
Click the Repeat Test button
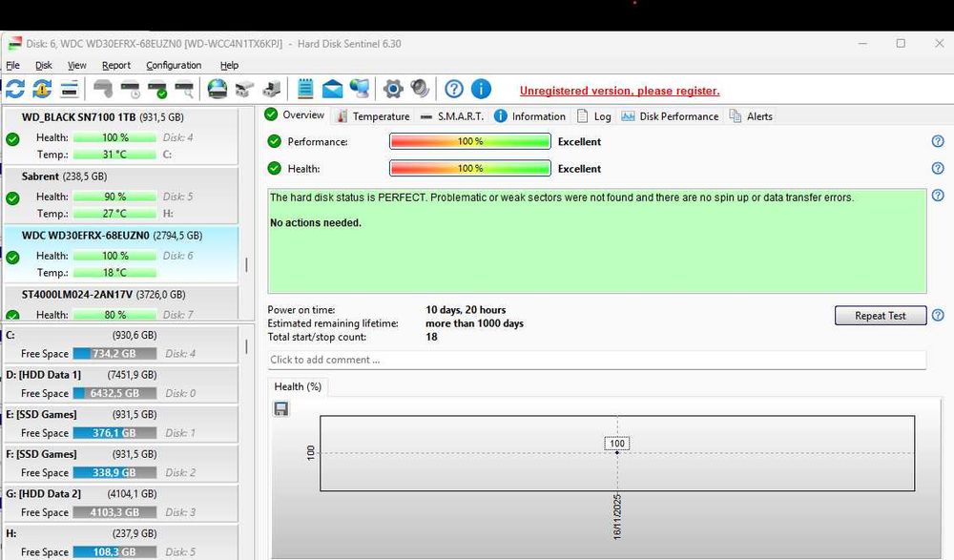click(x=881, y=316)
